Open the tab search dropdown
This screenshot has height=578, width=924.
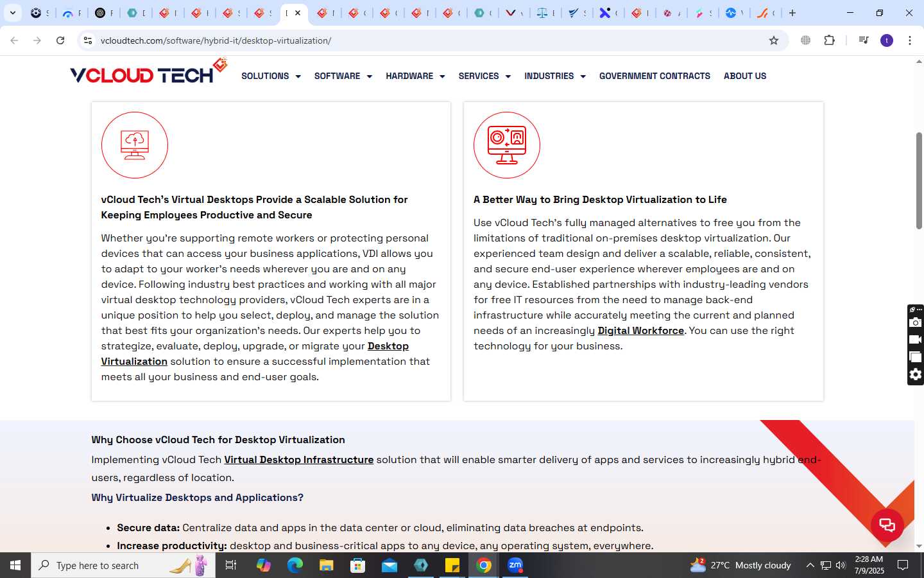(x=12, y=13)
